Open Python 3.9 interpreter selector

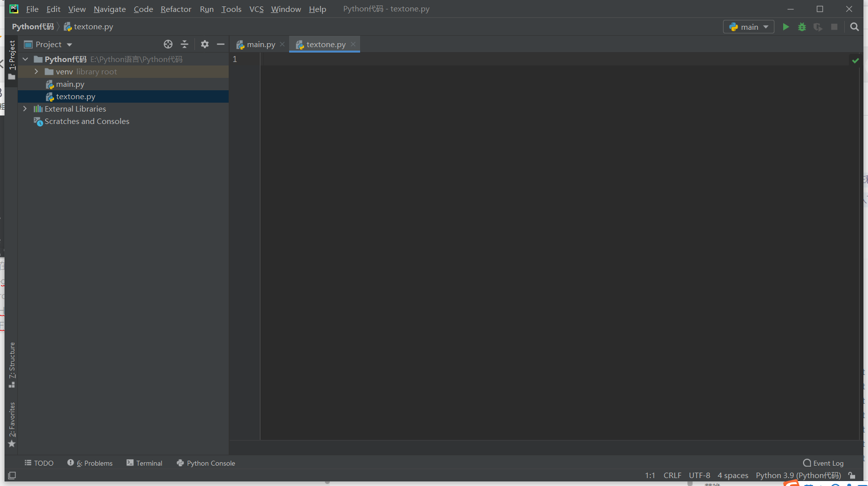tap(798, 475)
